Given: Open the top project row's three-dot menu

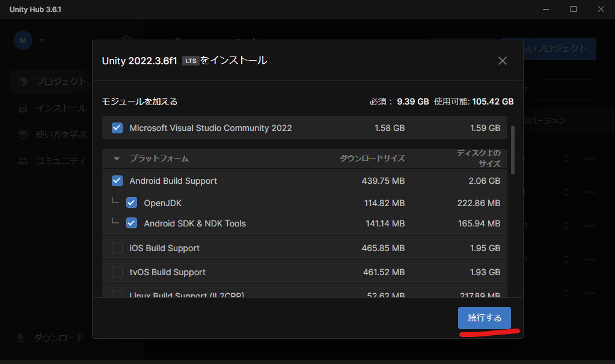Looking at the screenshot, I should (590, 159).
